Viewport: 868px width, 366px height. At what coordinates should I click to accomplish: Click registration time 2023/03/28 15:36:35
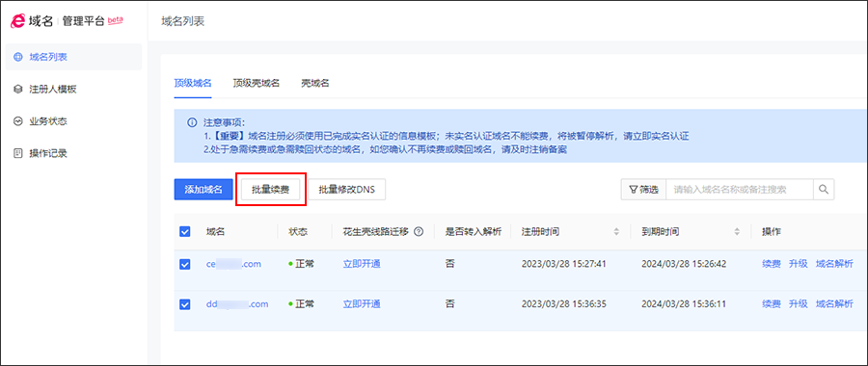(x=563, y=303)
